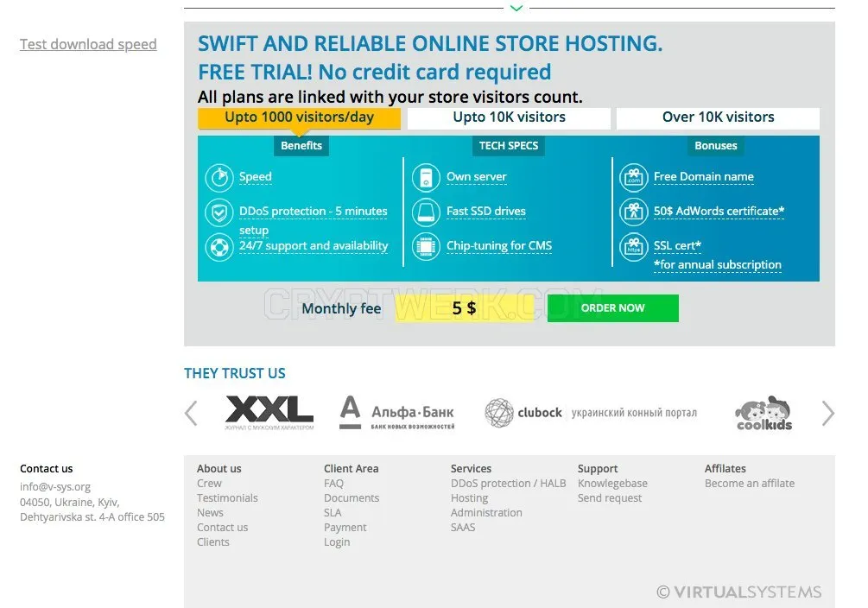Click the 50$ AdWords certificate link
Screen dimensions: 868x608
pyautogui.click(x=719, y=212)
